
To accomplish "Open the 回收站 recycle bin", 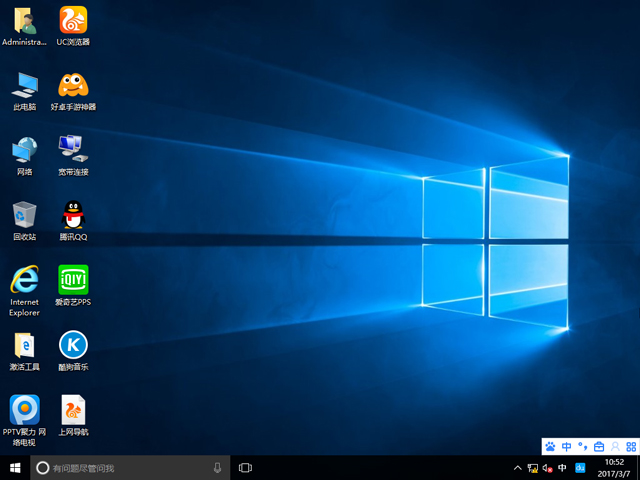I will coord(24,214).
